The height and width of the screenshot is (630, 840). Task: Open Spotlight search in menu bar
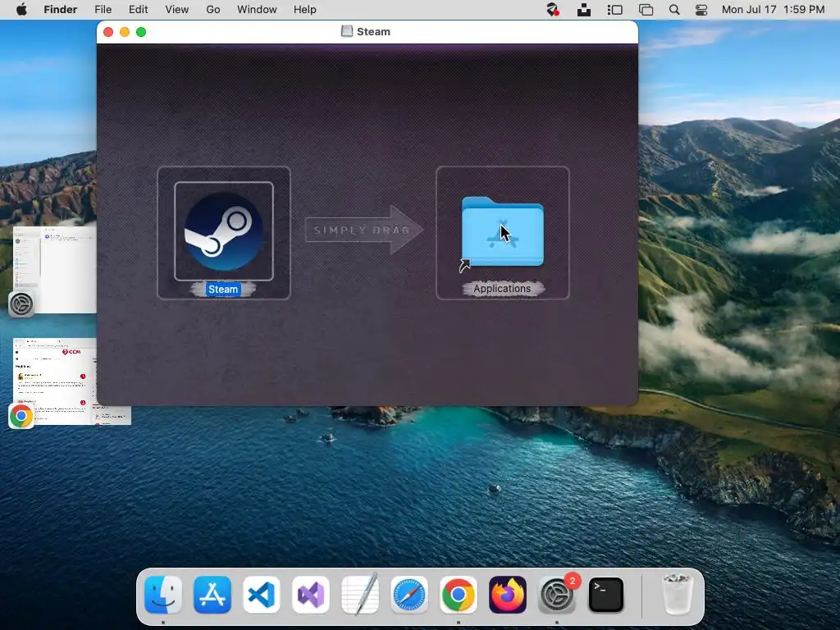click(x=674, y=10)
